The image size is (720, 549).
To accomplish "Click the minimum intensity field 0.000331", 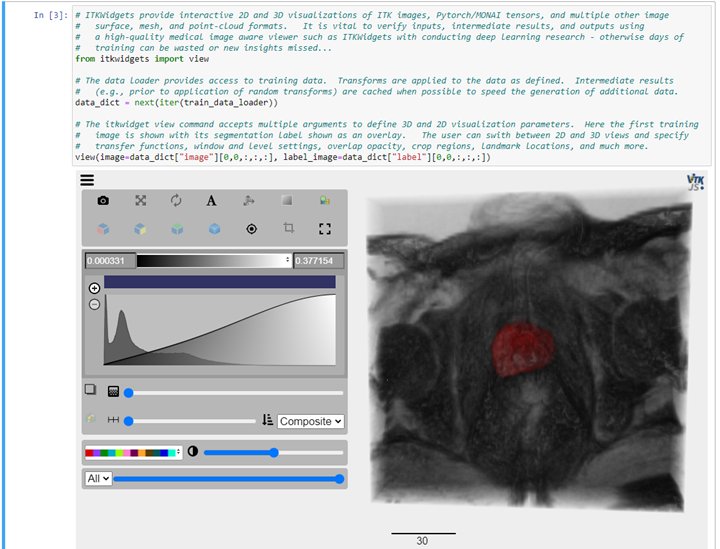I will pos(111,261).
